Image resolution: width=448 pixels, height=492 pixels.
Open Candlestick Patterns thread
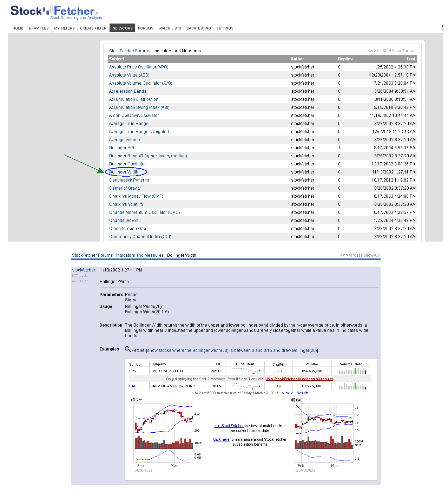(x=129, y=180)
